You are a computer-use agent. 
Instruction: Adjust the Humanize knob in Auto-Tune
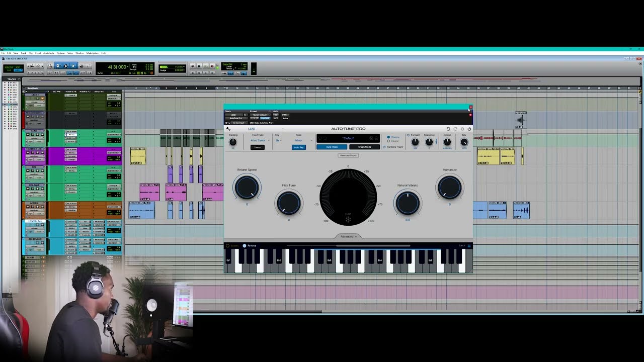tap(449, 188)
